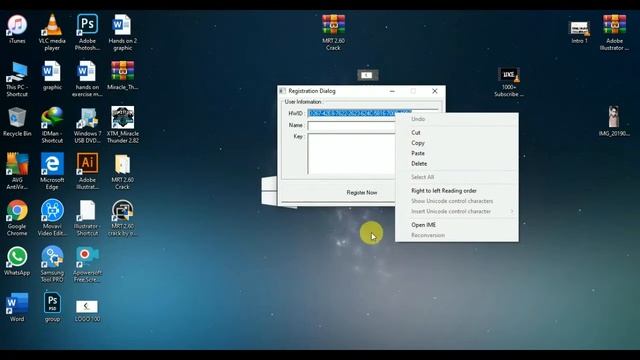Select the Illustrator - Shortcut file icon
Screen dimensions: 640x360
(x=87, y=211)
